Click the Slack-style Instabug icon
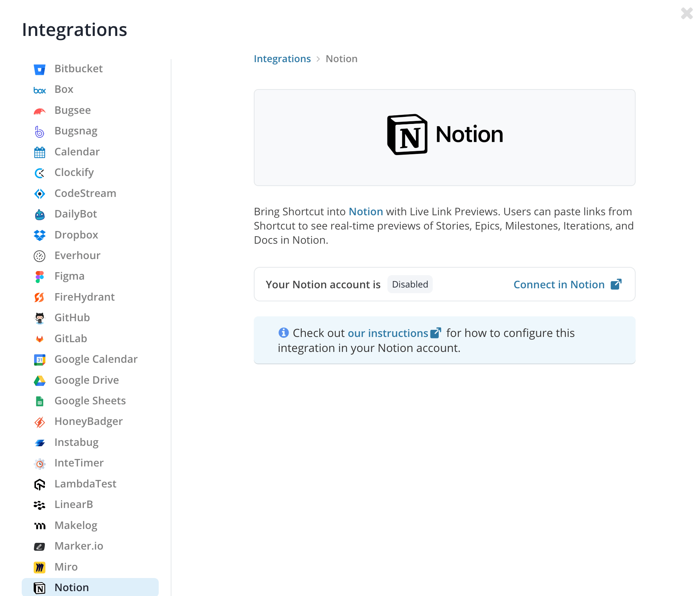The image size is (700, 596). point(39,443)
